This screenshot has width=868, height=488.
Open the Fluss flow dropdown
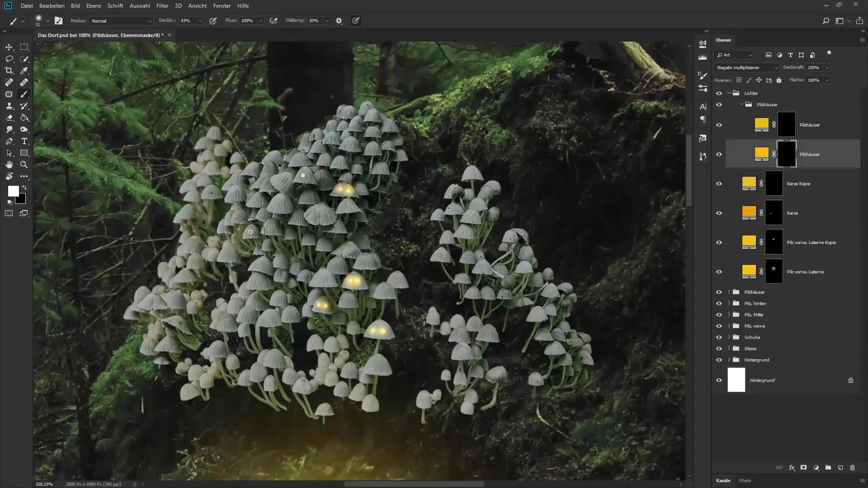pos(260,21)
